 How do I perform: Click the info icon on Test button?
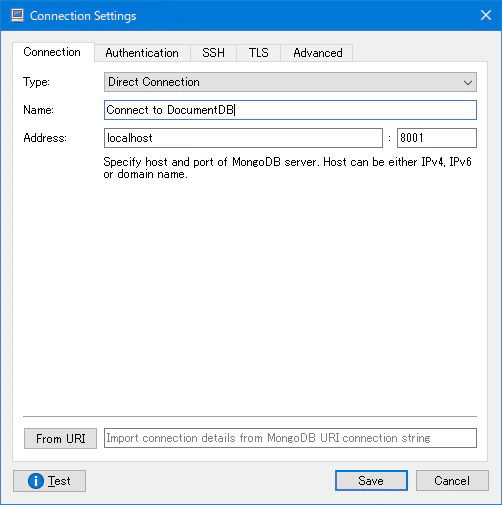[x=36, y=481]
